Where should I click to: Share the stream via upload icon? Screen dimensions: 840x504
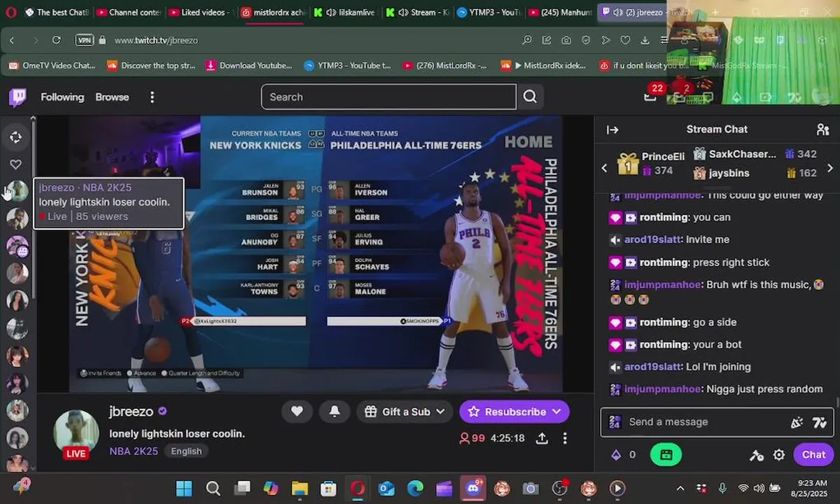pyautogui.click(x=542, y=438)
